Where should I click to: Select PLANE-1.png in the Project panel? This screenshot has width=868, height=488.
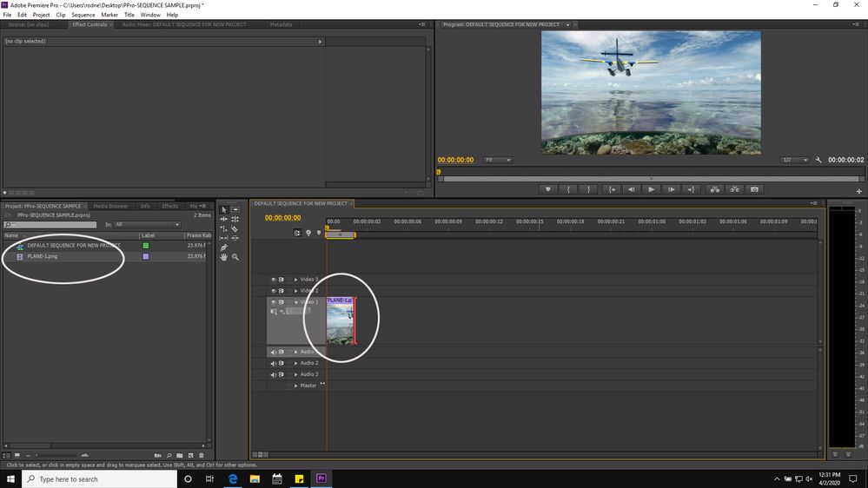(43, 256)
